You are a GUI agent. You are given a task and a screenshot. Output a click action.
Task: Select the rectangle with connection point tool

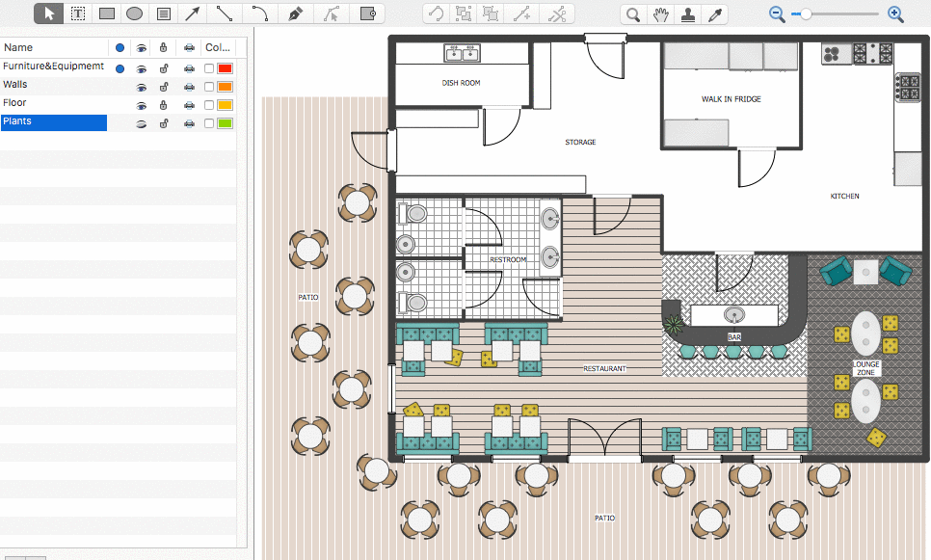click(367, 13)
